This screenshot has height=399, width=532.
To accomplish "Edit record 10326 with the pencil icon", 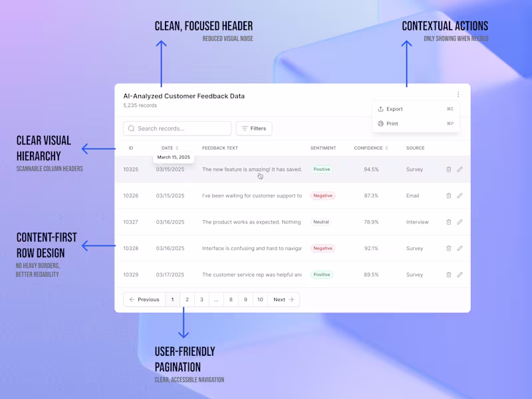I will pos(460,196).
